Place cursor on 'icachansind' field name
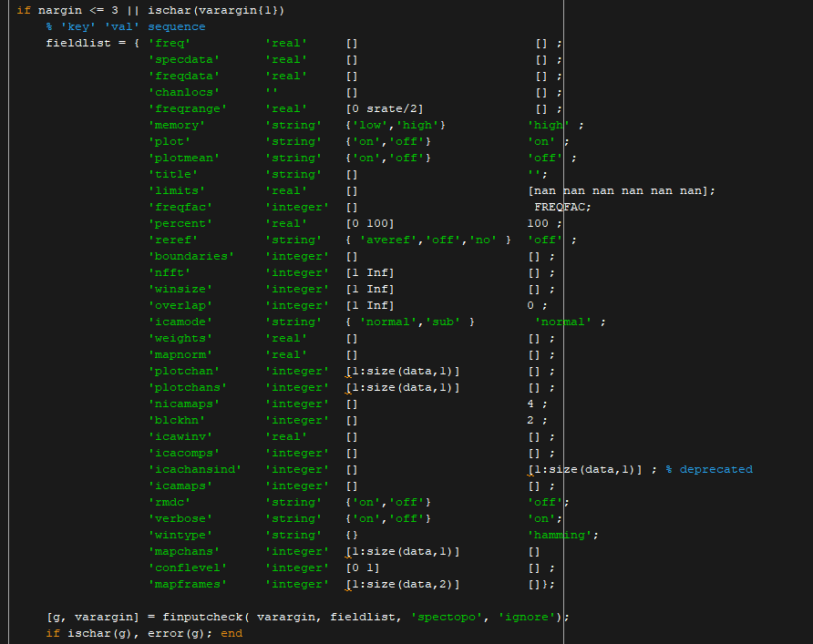The image size is (813, 644). (x=194, y=469)
